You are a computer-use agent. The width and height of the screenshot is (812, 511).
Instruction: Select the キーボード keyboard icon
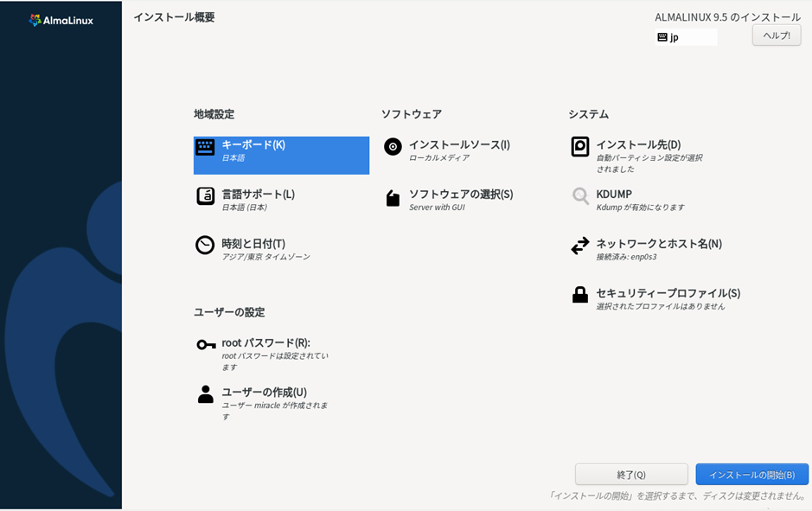tap(205, 146)
